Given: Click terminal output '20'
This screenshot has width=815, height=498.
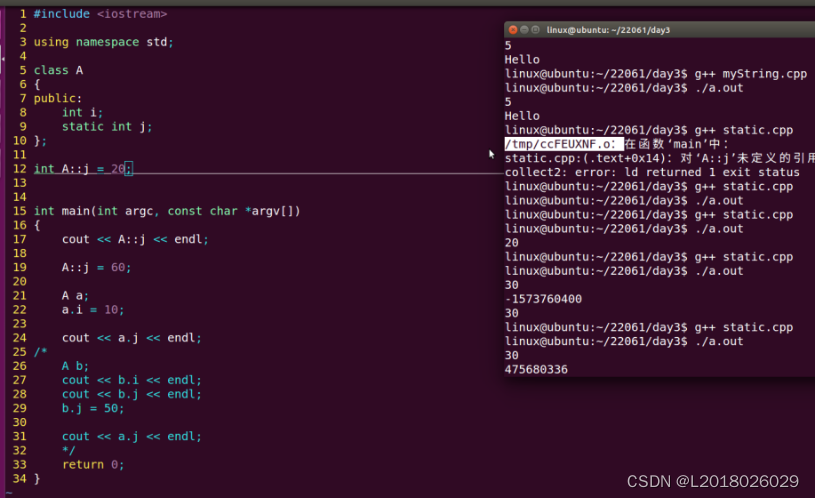Looking at the screenshot, I should click(511, 243).
